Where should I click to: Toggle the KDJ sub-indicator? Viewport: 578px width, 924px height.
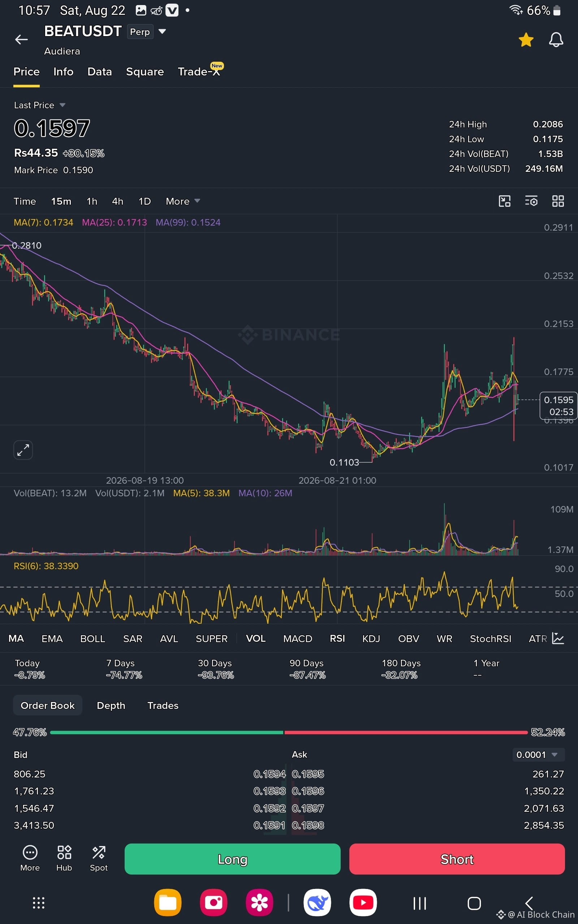[x=371, y=639]
